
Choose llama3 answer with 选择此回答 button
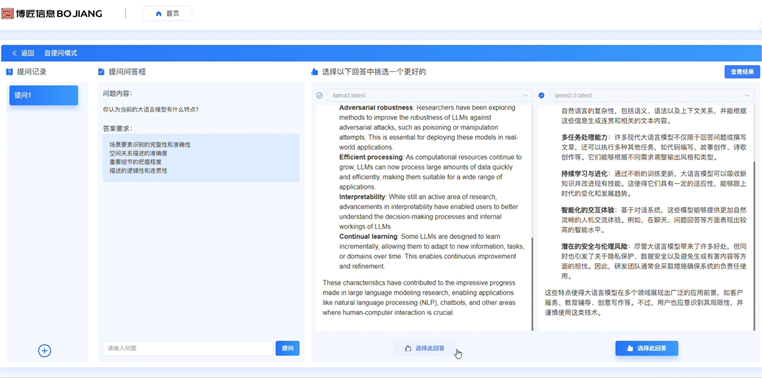425,348
